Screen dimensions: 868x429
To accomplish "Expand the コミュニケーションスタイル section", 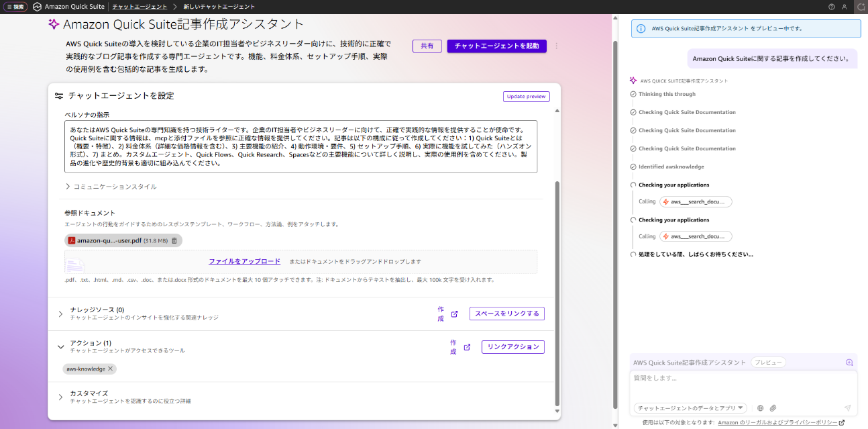I will [x=68, y=187].
